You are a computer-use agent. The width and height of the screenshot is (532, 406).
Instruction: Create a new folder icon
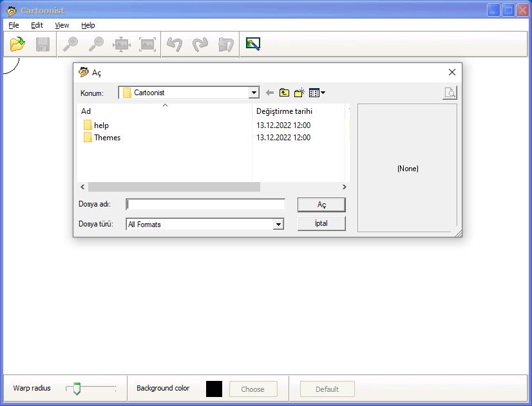299,93
